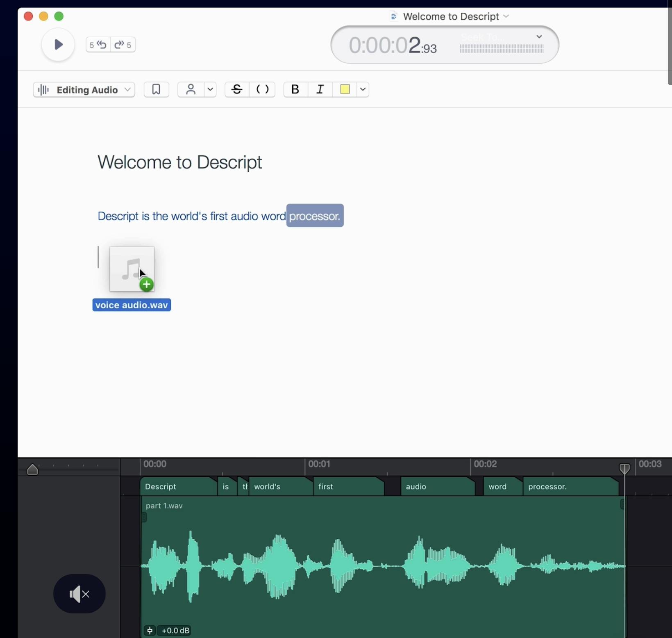672x638 pixels.
Task: Open the highlight color dropdown arrow
Action: pos(363,89)
